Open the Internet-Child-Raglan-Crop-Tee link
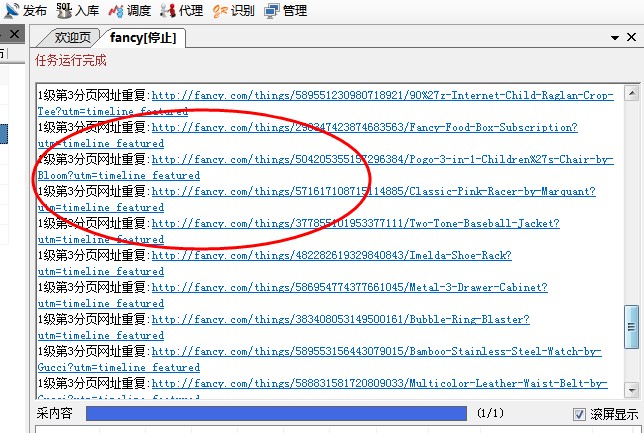 382,95
